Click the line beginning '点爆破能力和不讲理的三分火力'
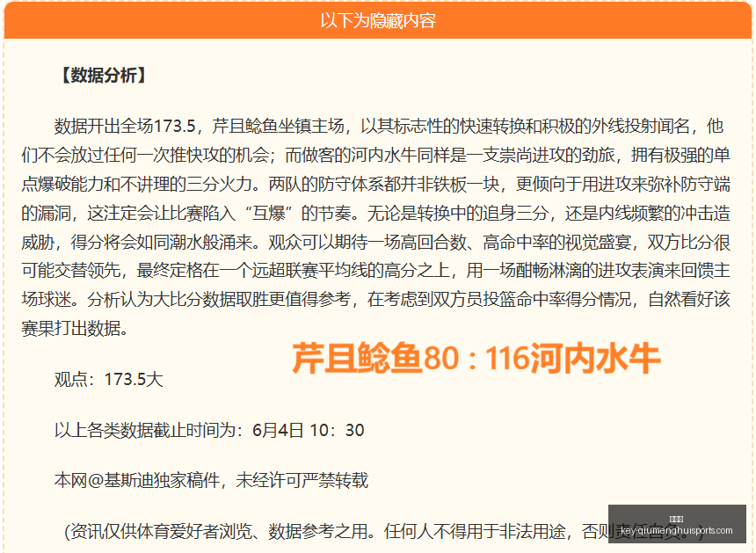 375,184
